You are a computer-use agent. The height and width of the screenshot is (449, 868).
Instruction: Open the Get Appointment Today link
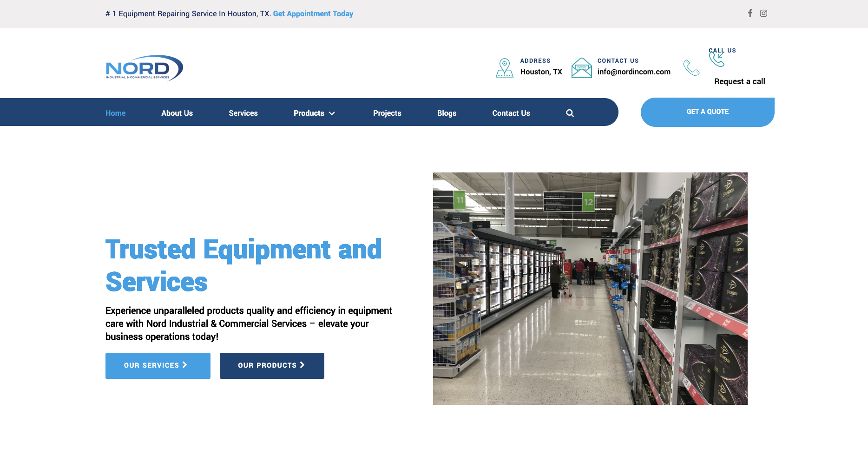313,13
